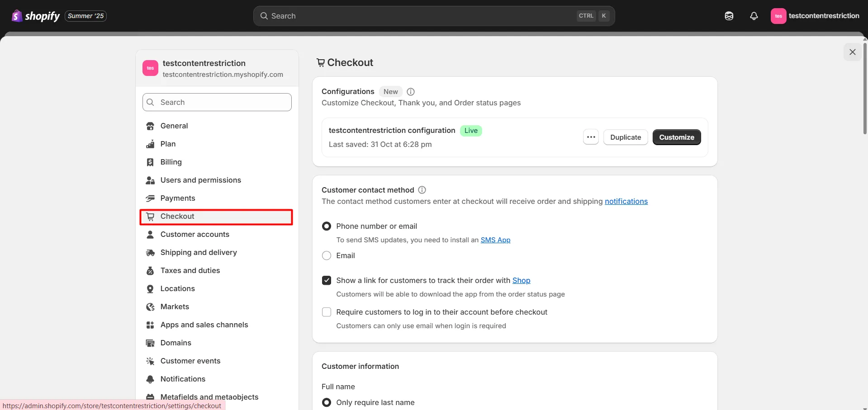
Task: Select the Email radio option
Action: click(x=327, y=255)
